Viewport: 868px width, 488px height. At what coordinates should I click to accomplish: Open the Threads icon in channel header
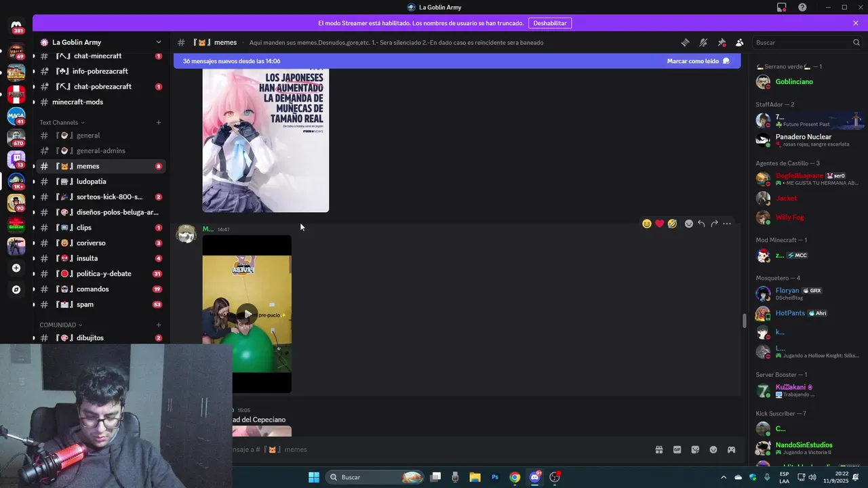coord(685,42)
